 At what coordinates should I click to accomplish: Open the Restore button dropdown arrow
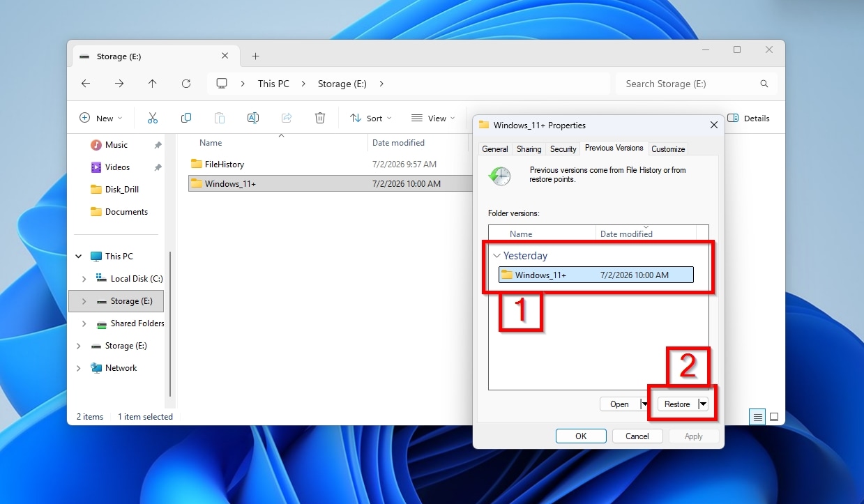tap(703, 404)
